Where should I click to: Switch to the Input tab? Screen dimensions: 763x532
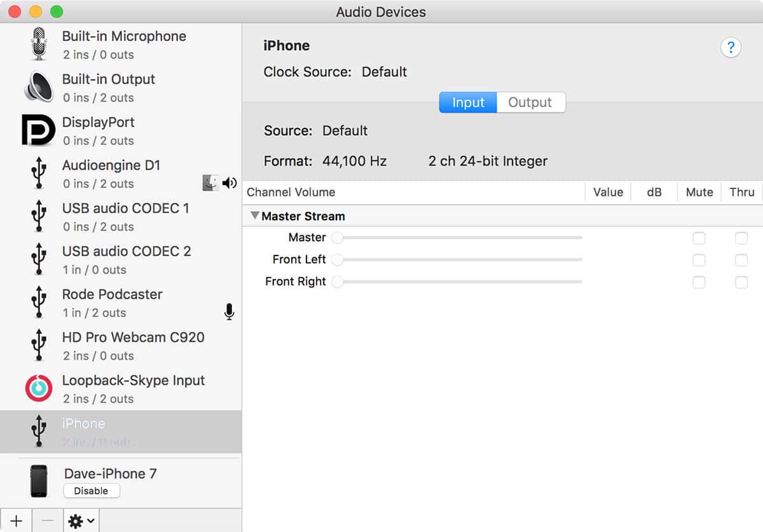pos(468,102)
